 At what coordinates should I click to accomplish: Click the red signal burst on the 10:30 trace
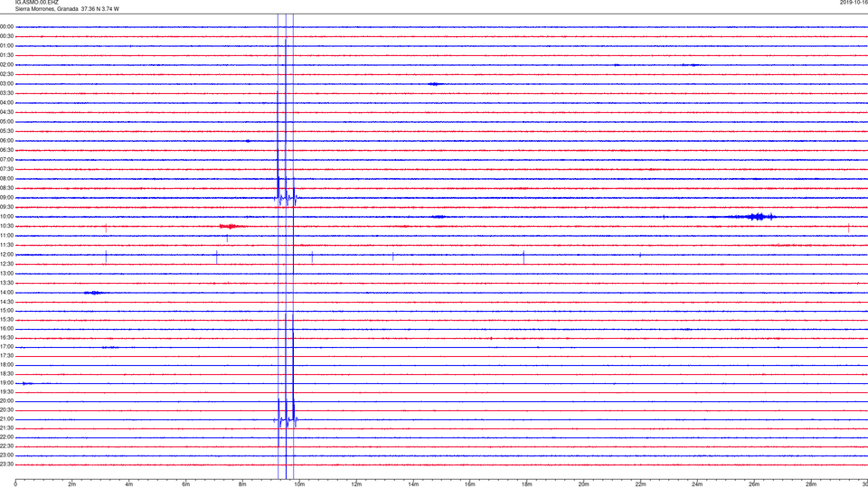[x=231, y=226]
